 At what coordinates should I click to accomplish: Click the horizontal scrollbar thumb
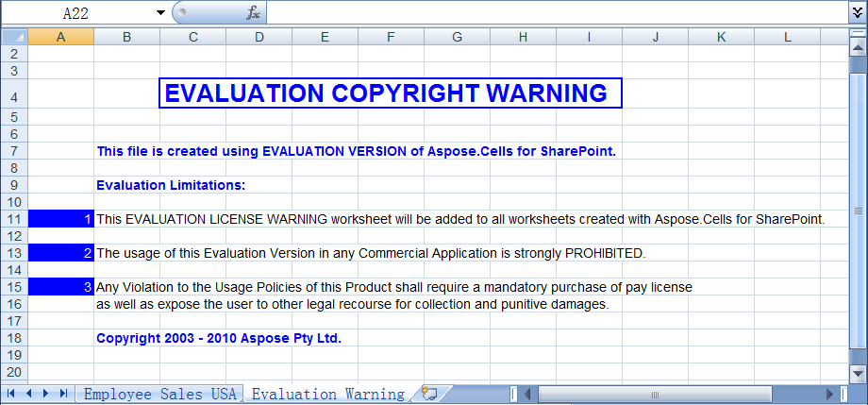point(655,394)
